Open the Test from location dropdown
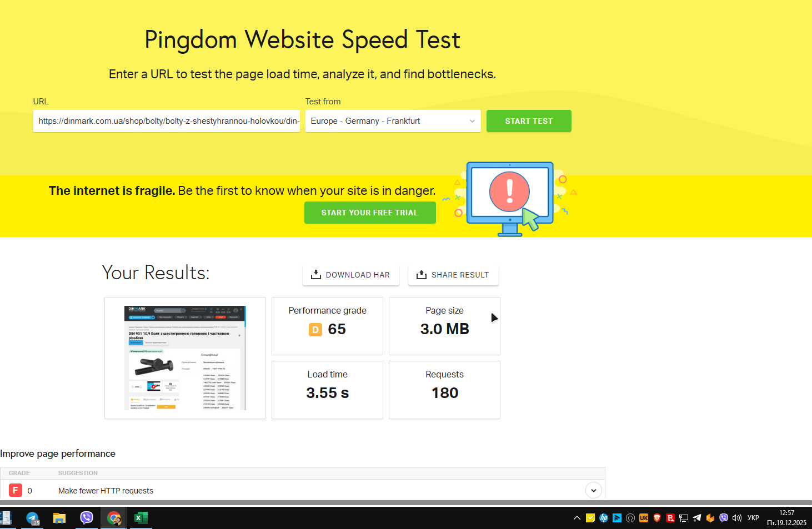This screenshot has width=812, height=529. pos(393,121)
